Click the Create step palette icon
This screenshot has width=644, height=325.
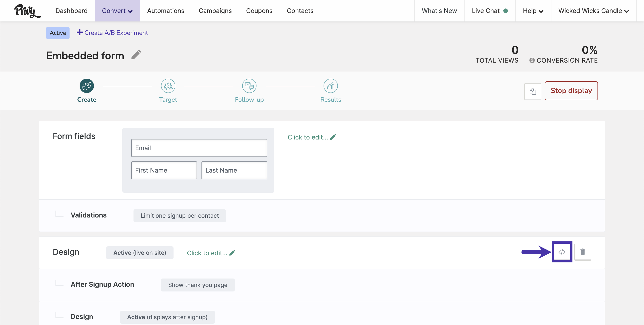click(x=87, y=86)
